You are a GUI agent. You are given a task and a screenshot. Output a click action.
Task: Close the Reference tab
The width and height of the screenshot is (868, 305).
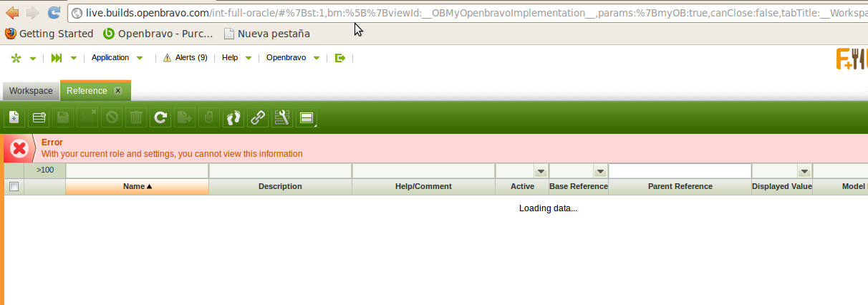(118, 91)
